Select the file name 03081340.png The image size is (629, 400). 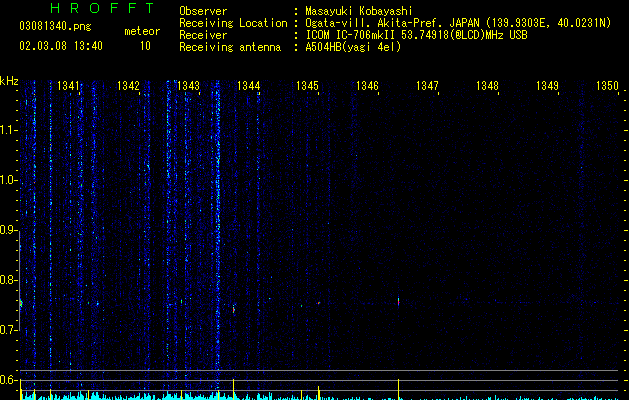[x=55, y=27]
